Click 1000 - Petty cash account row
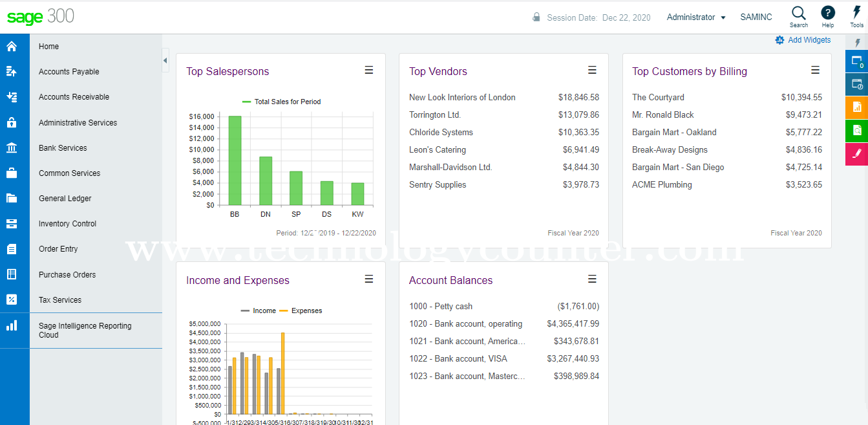Viewport: 868px width, 425px height. coord(504,307)
